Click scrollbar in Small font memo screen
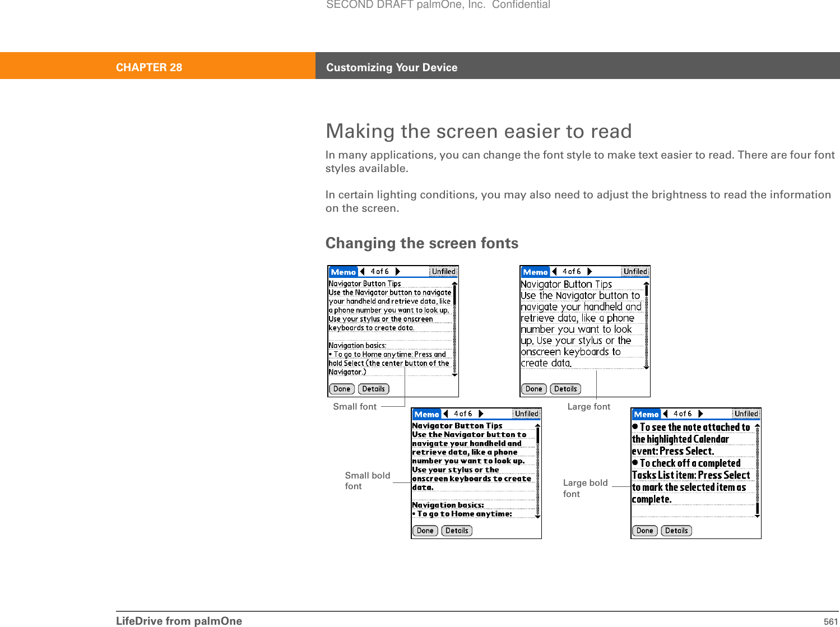Viewport: 840px width, 627px height. (455, 329)
